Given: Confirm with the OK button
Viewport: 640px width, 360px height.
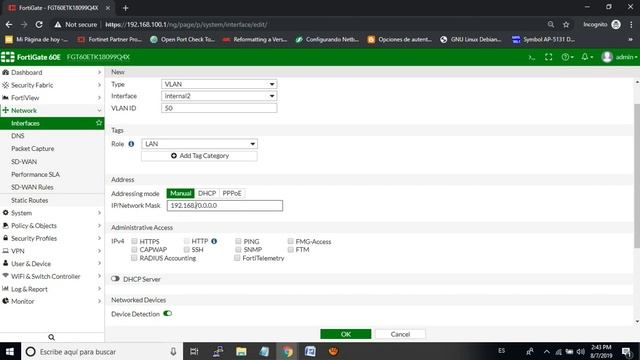Looking at the screenshot, I should click(346, 334).
